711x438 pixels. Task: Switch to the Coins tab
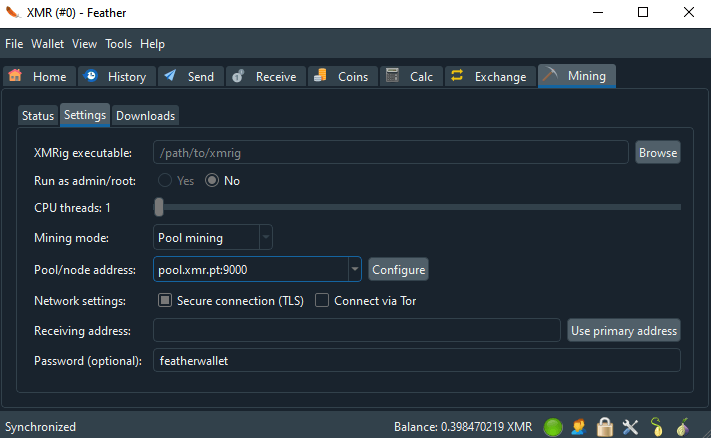point(343,76)
